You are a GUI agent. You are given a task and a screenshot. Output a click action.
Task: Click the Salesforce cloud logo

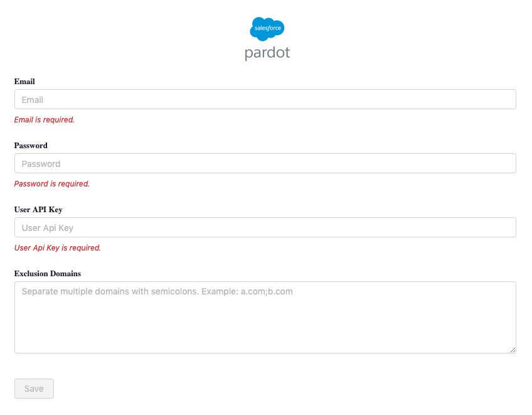pyautogui.click(x=267, y=29)
